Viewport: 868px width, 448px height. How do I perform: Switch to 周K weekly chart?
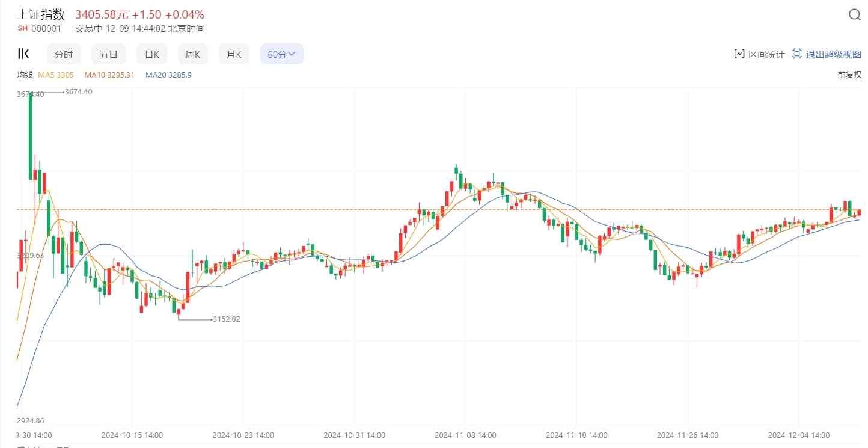click(x=192, y=54)
